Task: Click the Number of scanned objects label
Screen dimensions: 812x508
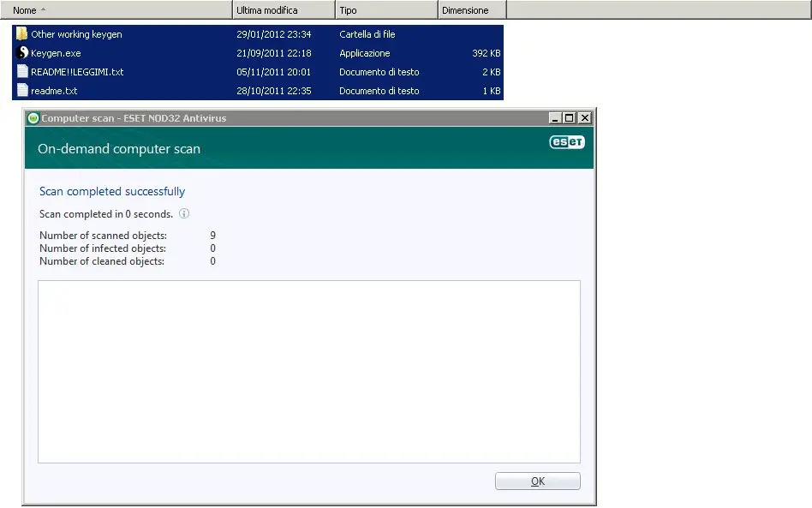Action: (103, 235)
